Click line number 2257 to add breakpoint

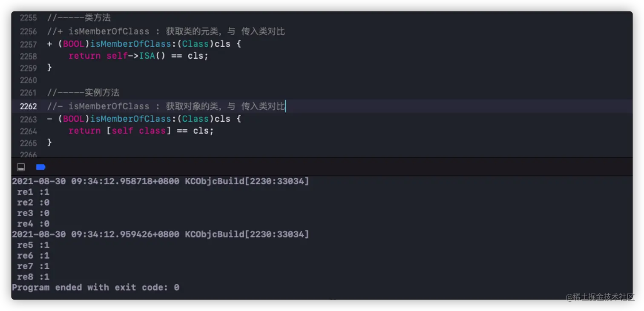point(28,44)
